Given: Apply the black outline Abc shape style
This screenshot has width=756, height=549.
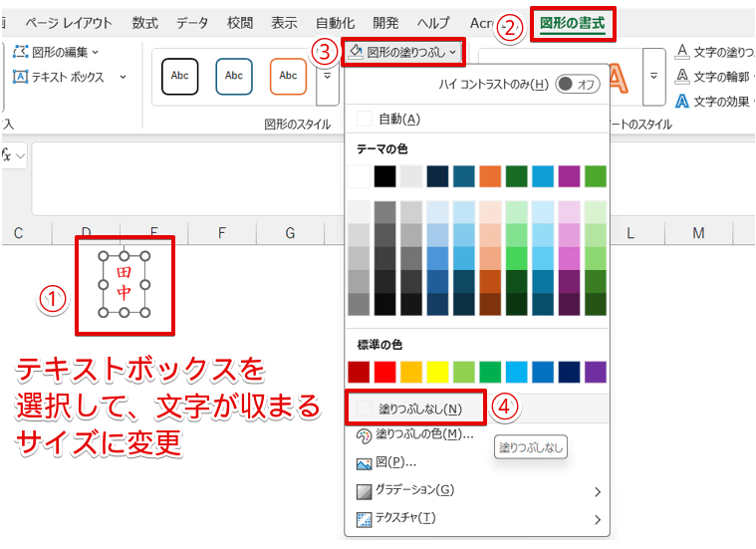Looking at the screenshot, I should tap(180, 77).
